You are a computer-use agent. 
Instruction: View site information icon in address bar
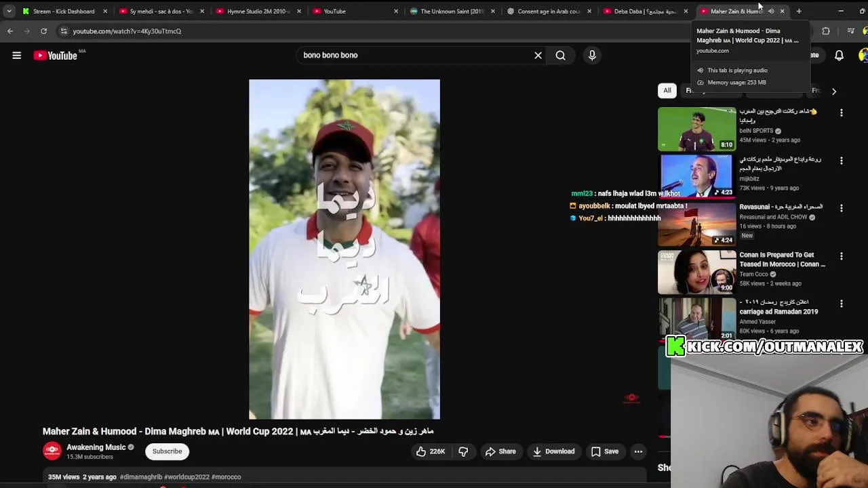(63, 31)
